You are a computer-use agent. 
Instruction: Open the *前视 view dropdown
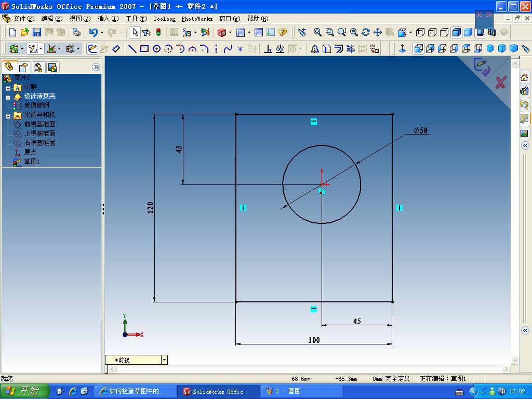click(x=164, y=360)
